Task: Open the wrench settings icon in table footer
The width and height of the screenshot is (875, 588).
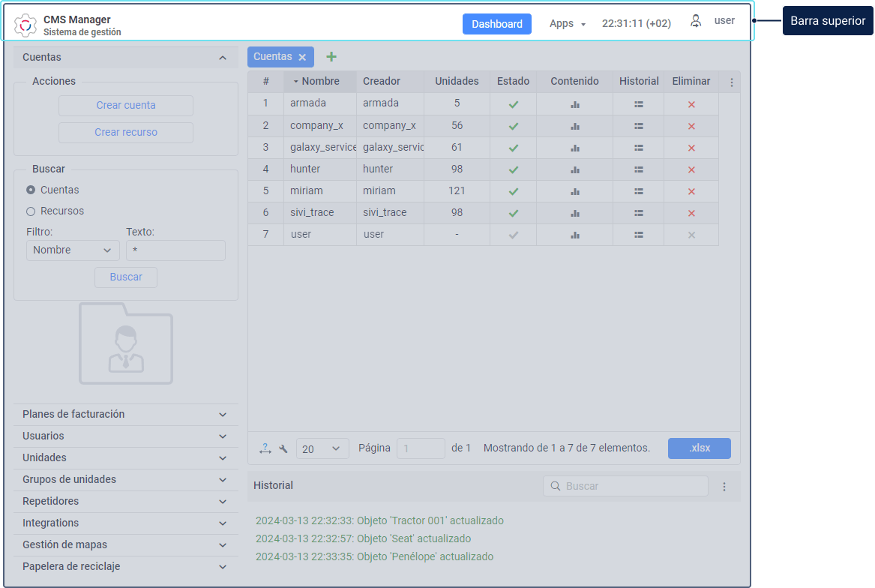Action: click(x=283, y=448)
